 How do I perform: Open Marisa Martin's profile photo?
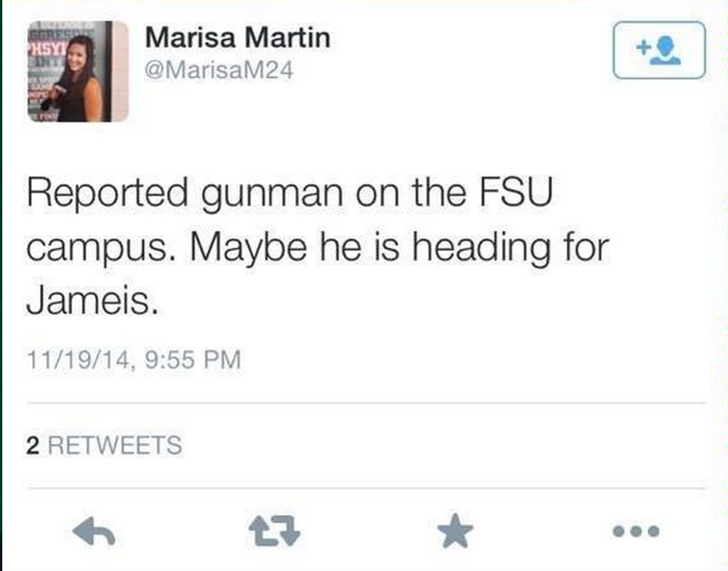(x=79, y=71)
